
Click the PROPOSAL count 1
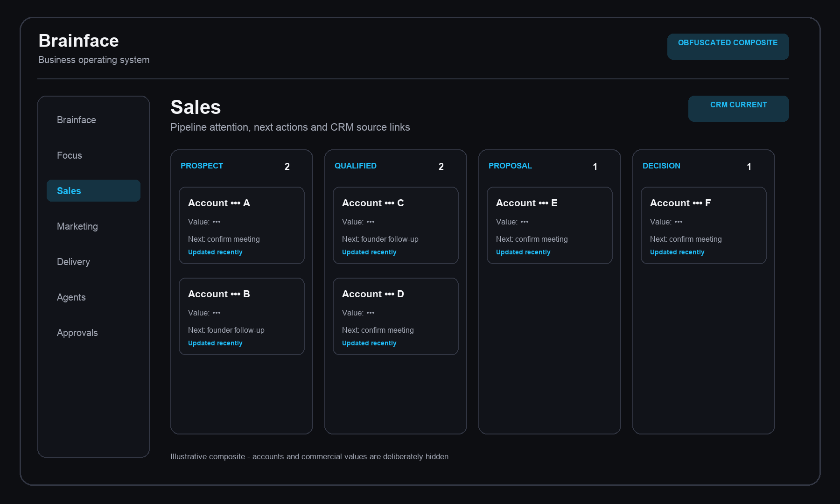pyautogui.click(x=595, y=167)
